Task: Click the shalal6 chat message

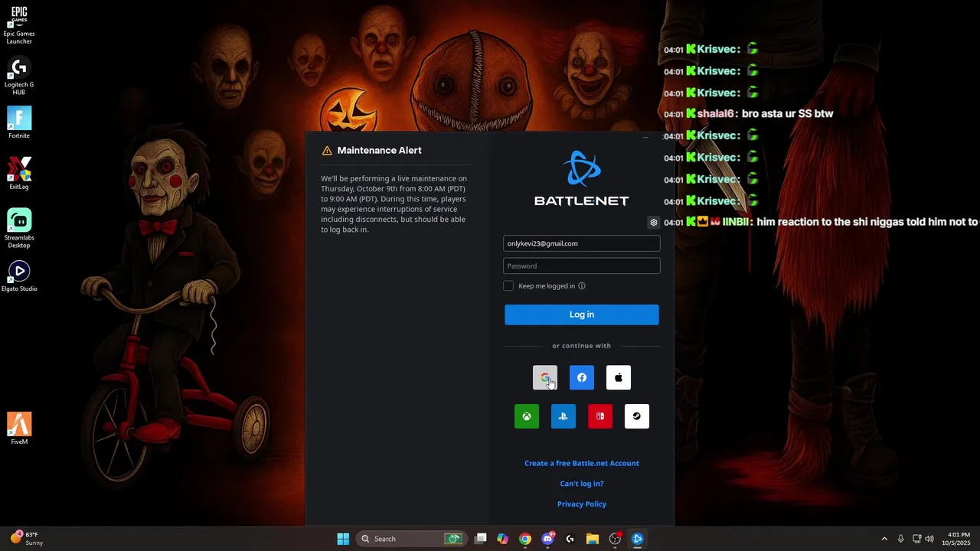Action: coord(748,114)
